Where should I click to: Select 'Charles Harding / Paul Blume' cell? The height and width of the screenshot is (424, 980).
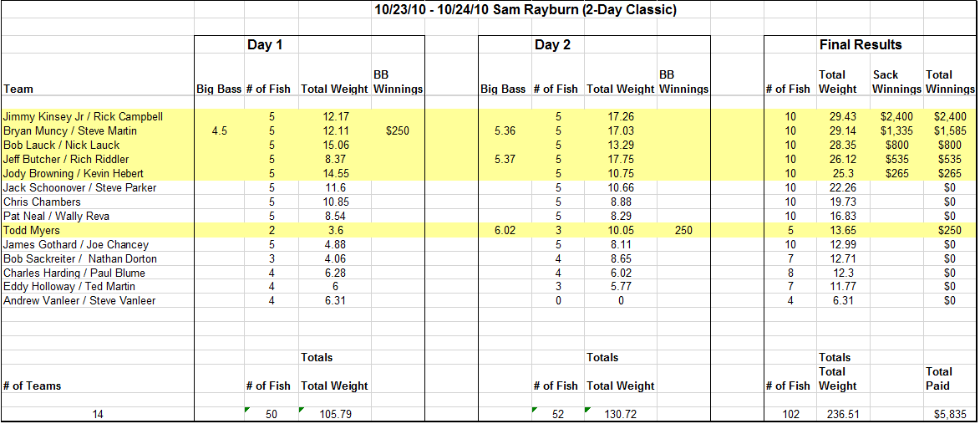(74, 273)
